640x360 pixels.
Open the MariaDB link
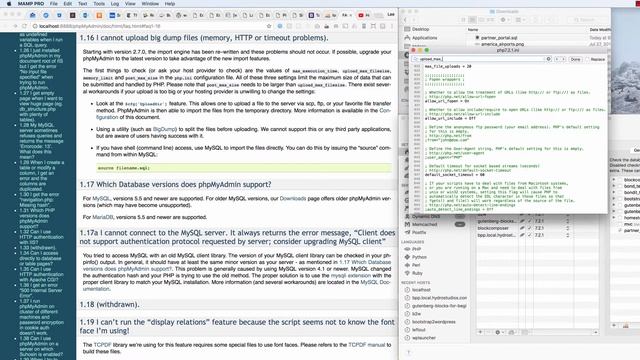click(x=102, y=217)
